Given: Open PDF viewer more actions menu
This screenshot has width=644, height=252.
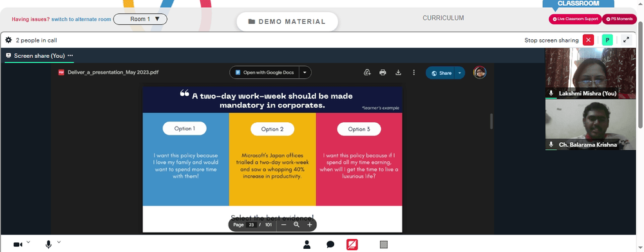Looking at the screenshot, I should pos(413,73).
